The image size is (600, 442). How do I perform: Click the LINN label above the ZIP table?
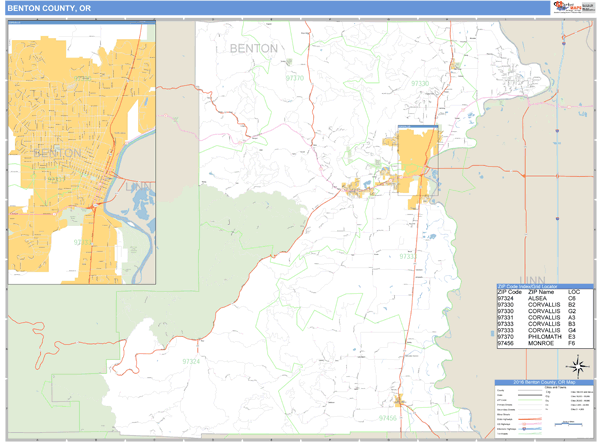point(532,280)
